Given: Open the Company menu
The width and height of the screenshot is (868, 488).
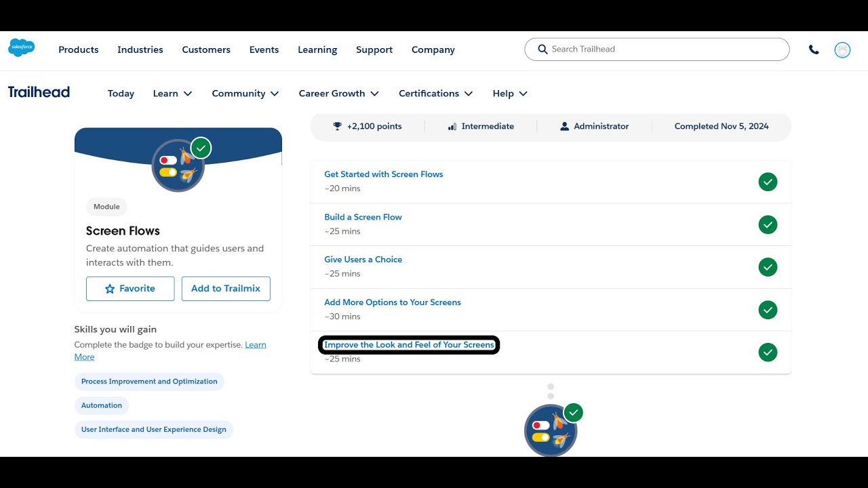Looking at the screenshot, I should tap(433, 49).
